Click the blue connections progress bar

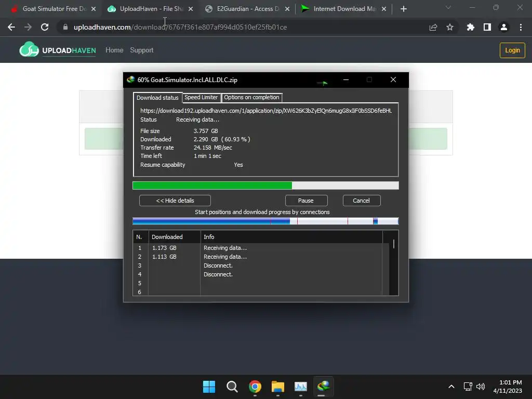pos(265,221)
